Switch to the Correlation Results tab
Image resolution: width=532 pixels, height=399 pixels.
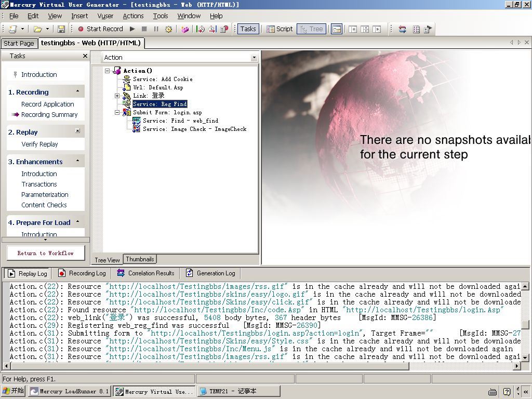pos(145,273)
